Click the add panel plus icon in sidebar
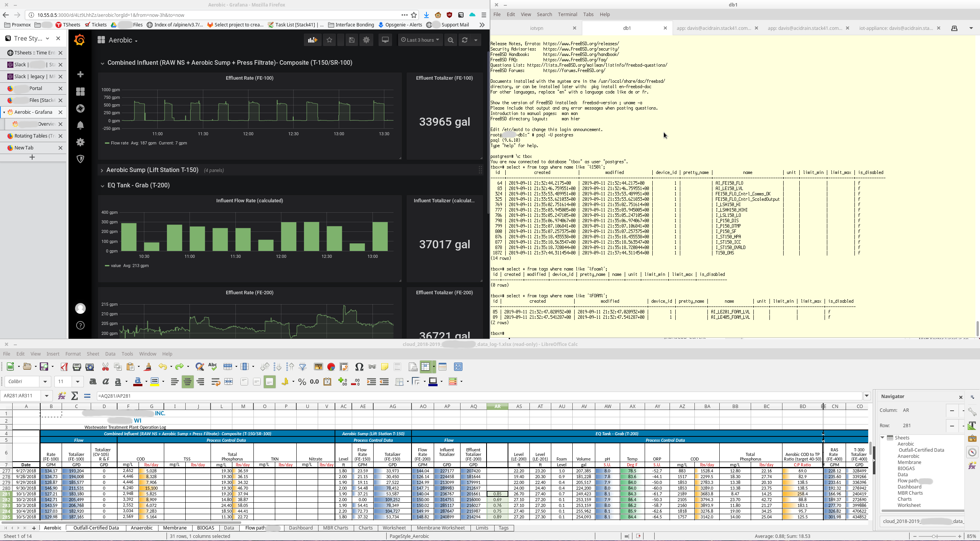The height and width of the screenshot is (541, 980). (x=80, y=74)
